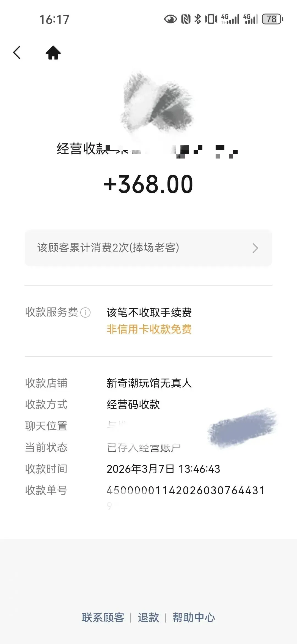
Task: Tap the home icon
Action: point(53,53)
